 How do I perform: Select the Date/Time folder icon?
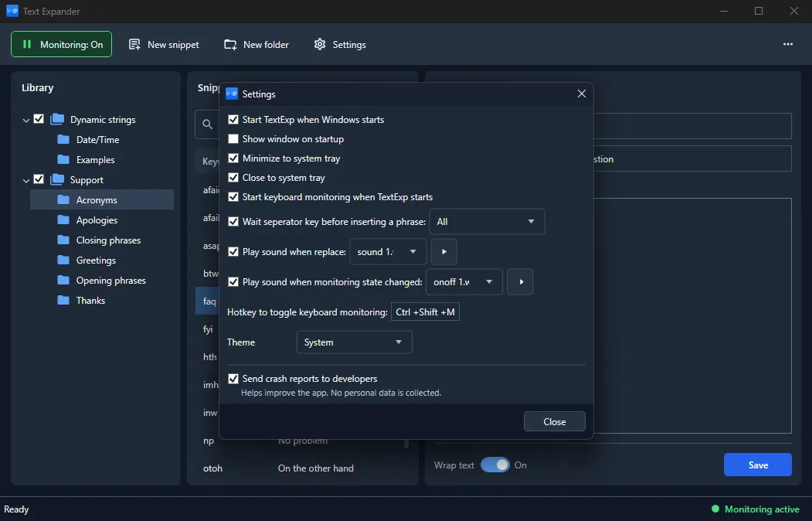pyautogui.click(x=63, y=139)
